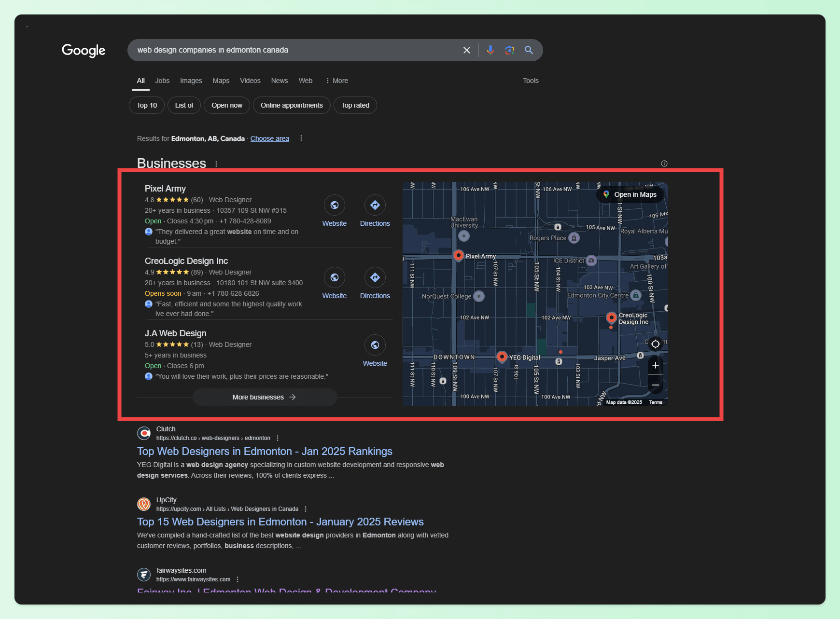Screen dimensions: 840x619
Task: Open the CreoLogic Design Inc listing title
Action: pyautogui.click(x=186, y=261)
